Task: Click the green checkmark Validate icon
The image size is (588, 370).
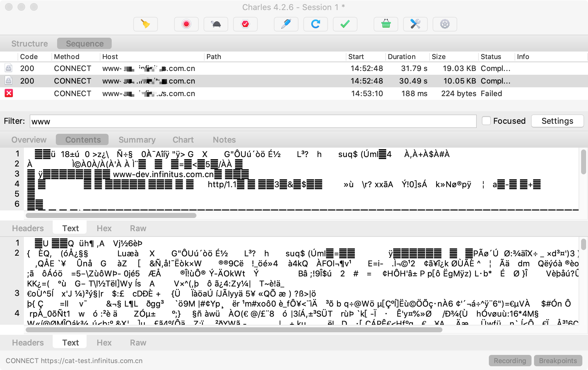Action: (x=345, y=24)
